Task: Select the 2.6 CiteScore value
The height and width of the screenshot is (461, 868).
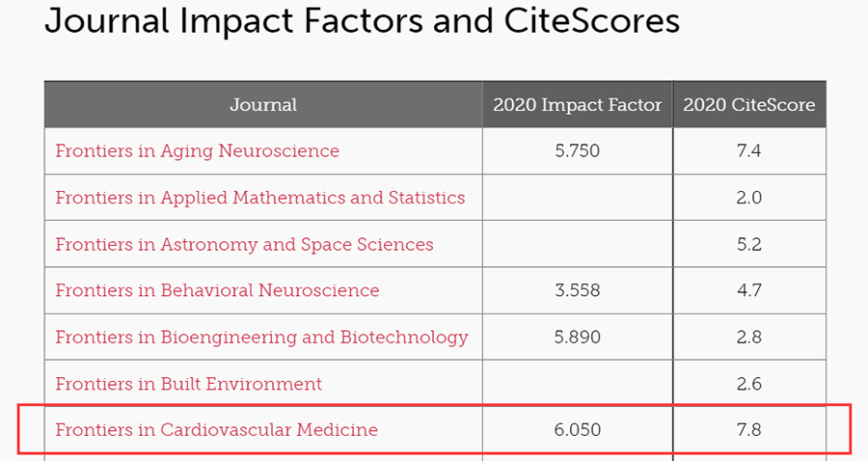Action: tap(749, 384)
